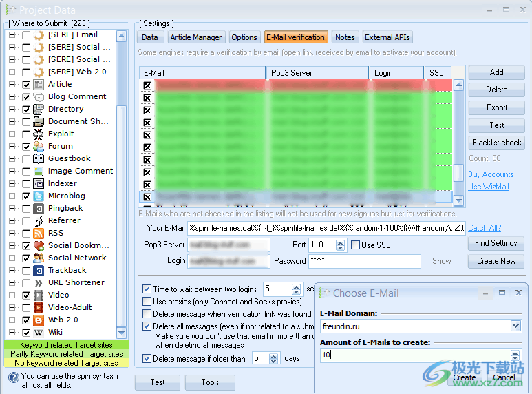Click the Document Sharing folder icon
532x394 pixels.
click(39, 122)
